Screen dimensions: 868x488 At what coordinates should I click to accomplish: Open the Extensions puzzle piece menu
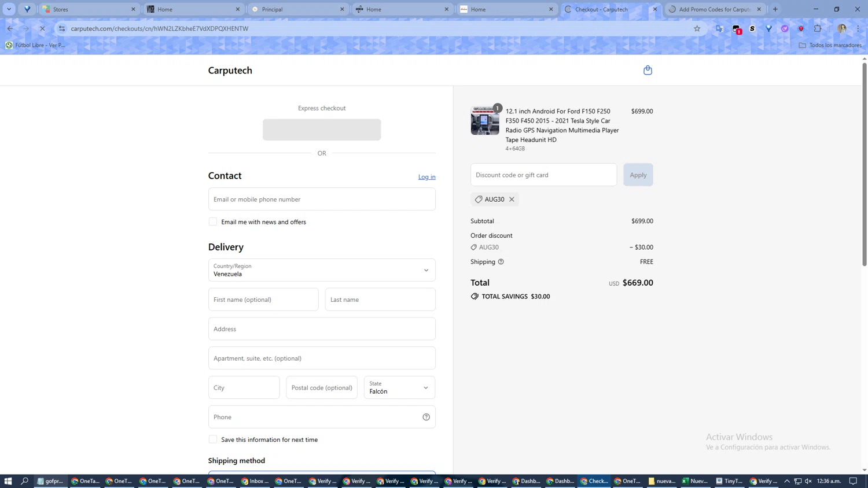click(818, 28)
